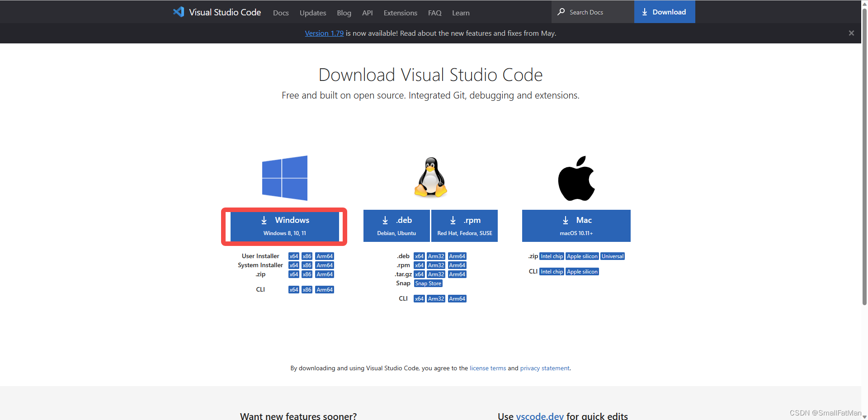The image size is (868, 420).
Task: Open the Snap Store link
Action: tap(428, 283)
